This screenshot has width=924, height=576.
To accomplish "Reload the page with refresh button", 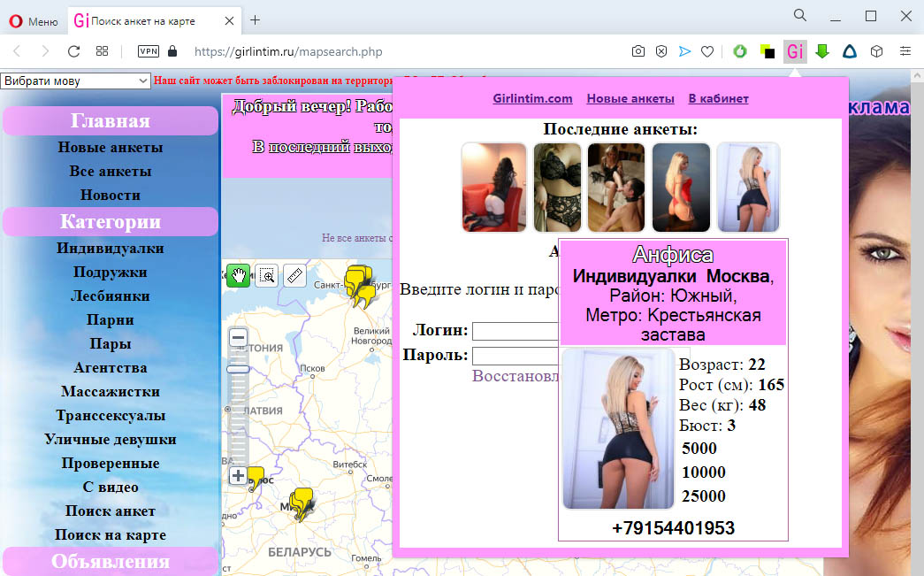I will click(x=73, y=51).
